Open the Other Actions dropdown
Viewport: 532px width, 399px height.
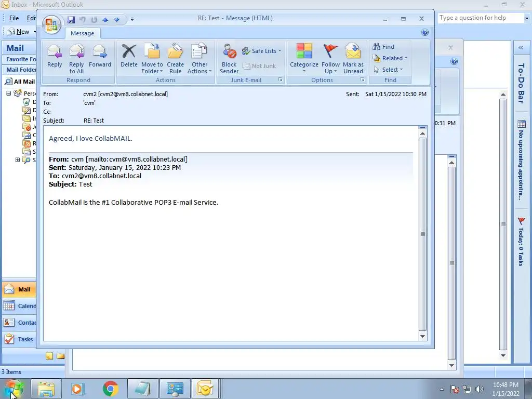click(199, 59)
